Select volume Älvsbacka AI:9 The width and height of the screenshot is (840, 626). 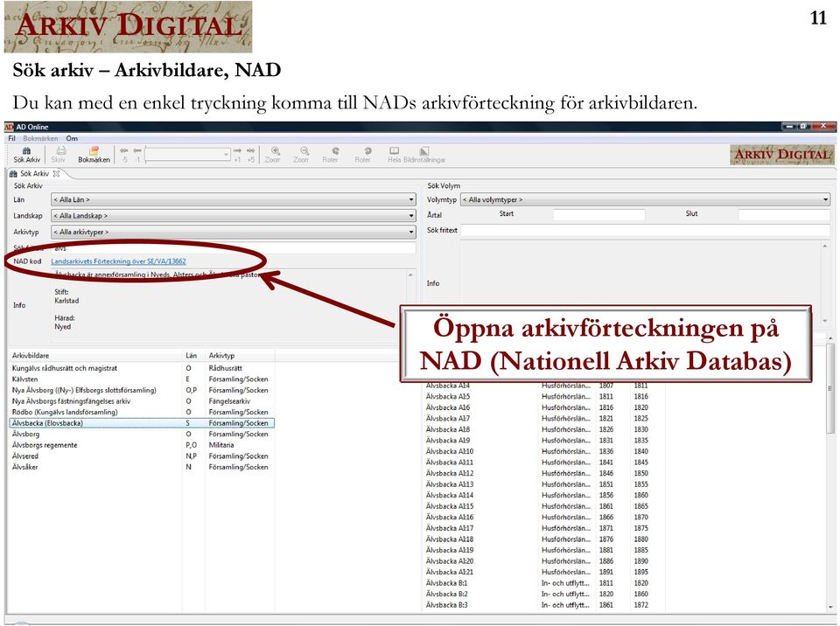(x=543, y=441)
